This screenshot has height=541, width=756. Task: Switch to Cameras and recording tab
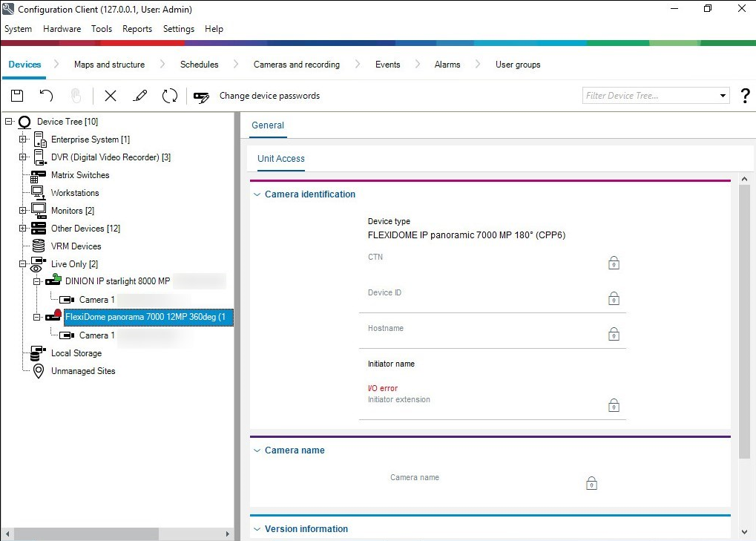(296, 65)
